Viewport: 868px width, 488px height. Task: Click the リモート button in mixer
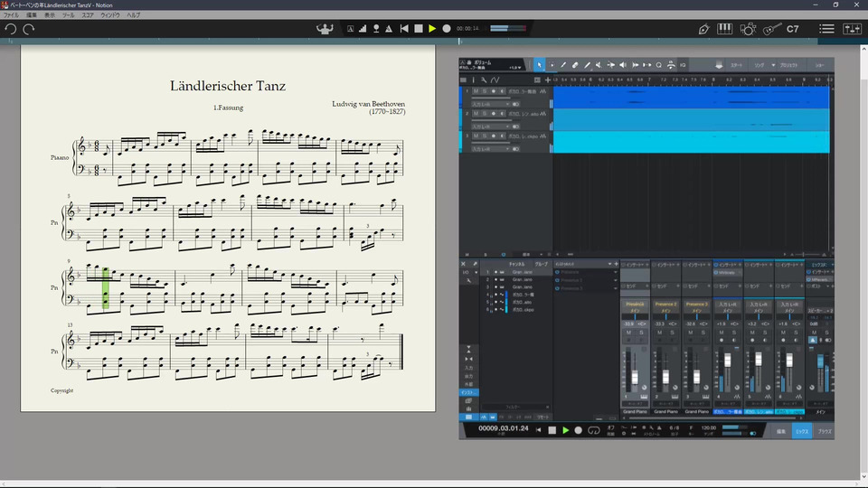(x=543, y=417)
